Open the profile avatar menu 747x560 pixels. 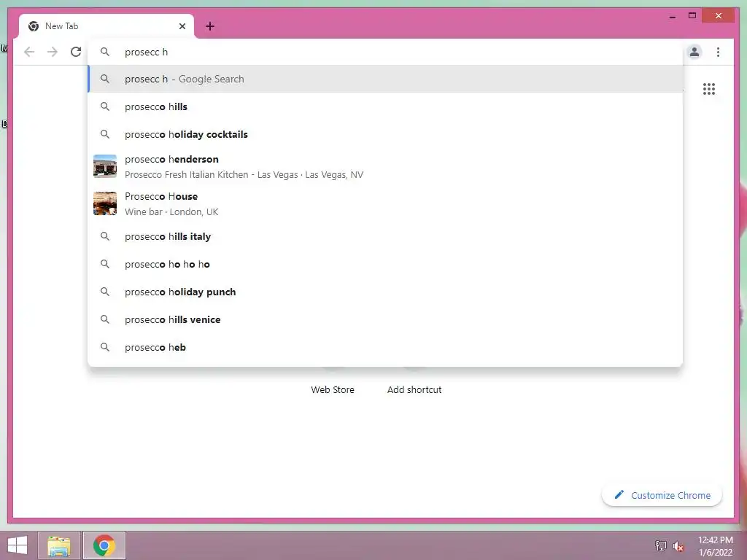(694, 52)
